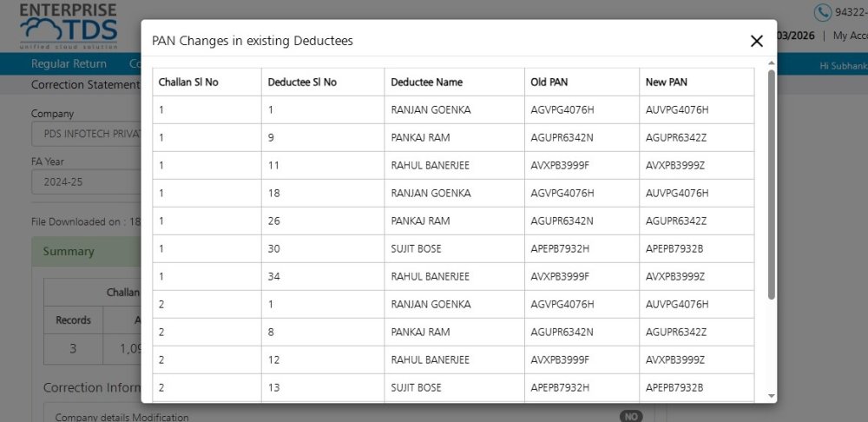
Task: Click the Challan Sl No column header
Action: tap(188, 82)
